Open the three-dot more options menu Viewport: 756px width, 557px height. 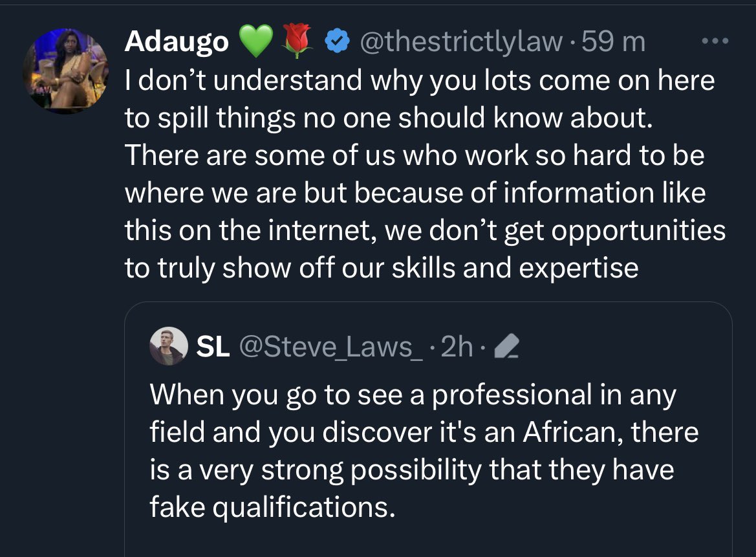pos(716,41)
